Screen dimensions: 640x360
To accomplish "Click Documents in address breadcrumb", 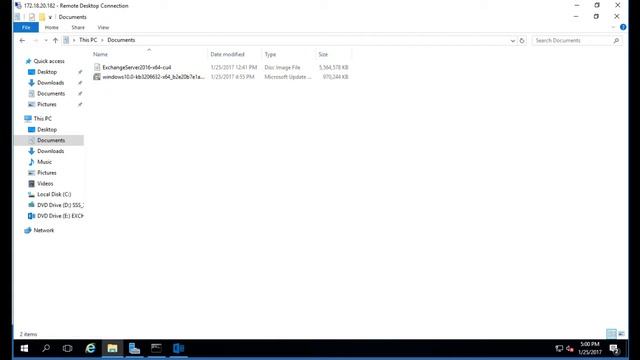I will [121, 40].
